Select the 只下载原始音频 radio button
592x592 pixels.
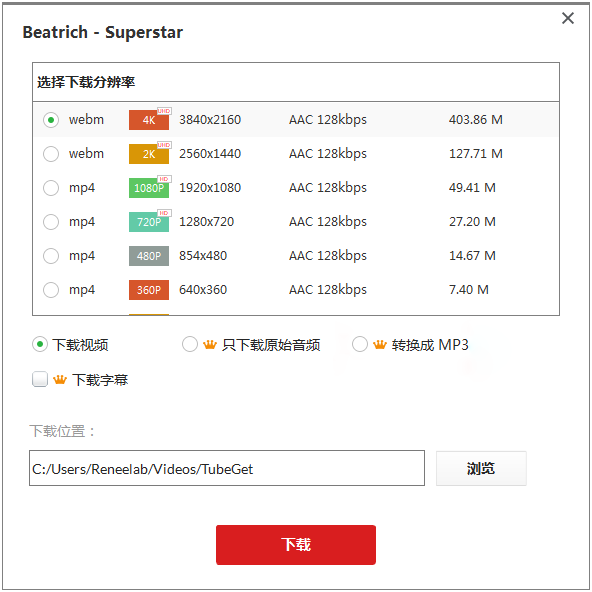tap(190, 344)
